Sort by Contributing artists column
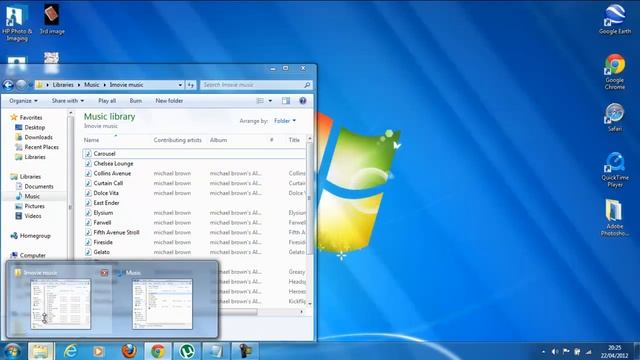 click(178, 140)
